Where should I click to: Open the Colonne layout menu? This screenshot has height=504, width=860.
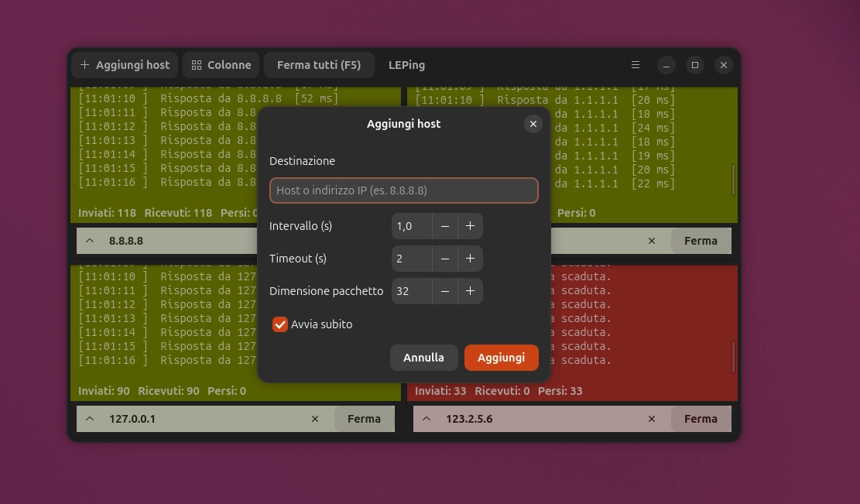221,65
